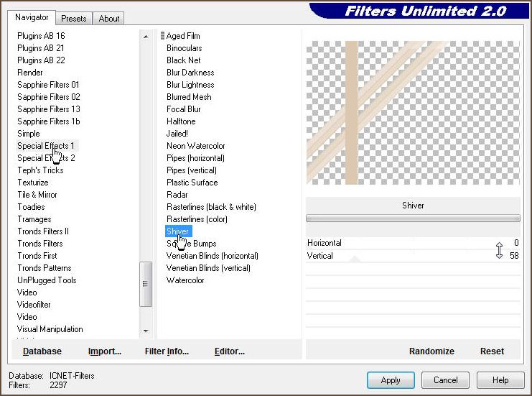
Task: Choose Venetian Blinds (vertical) filter
Action: coord(208,268)
